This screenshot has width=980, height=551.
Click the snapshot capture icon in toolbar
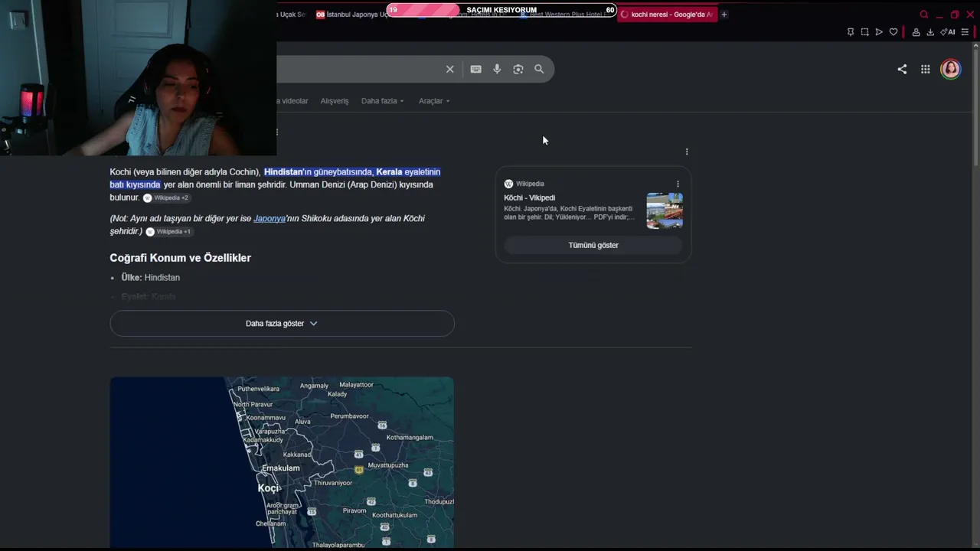864,32
